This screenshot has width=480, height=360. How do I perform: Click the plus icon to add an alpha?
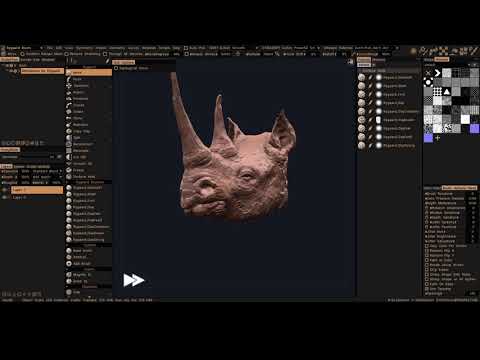click(438, 138)
